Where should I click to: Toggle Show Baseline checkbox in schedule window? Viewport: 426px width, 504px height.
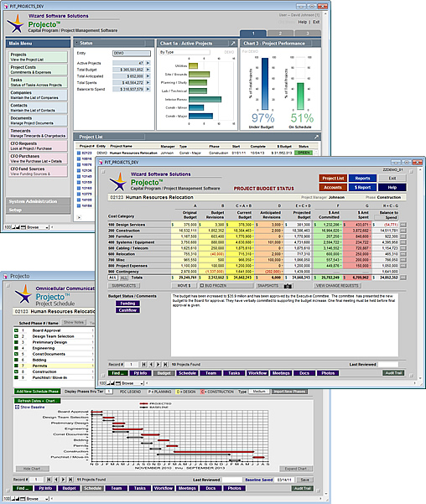18,408
